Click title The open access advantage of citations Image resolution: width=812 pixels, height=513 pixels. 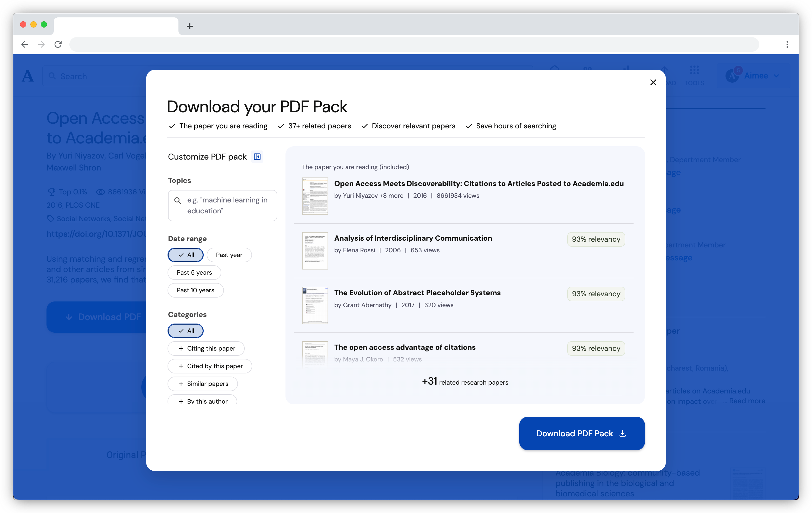point(405,347)
